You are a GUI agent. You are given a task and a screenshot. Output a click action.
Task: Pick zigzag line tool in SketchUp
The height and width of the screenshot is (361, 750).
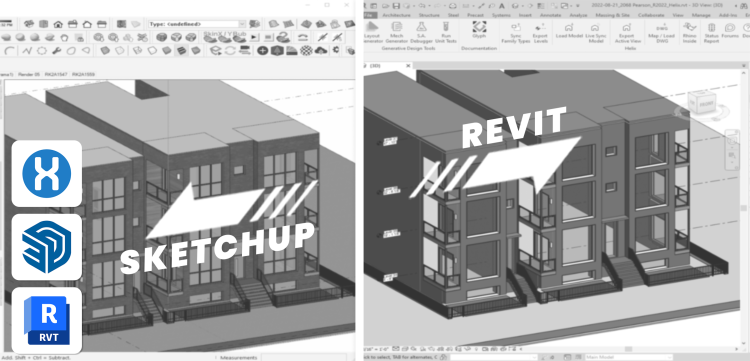(27, 50)
